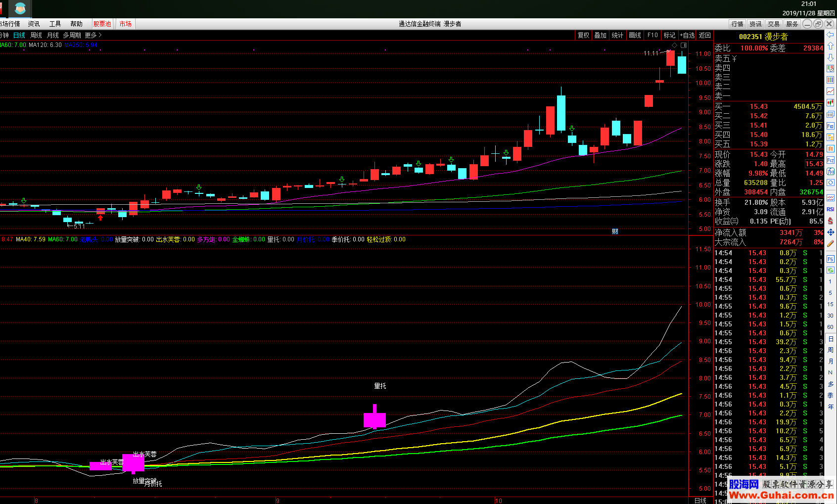Toggle the side panel icon at chart corner

point(684,45)
